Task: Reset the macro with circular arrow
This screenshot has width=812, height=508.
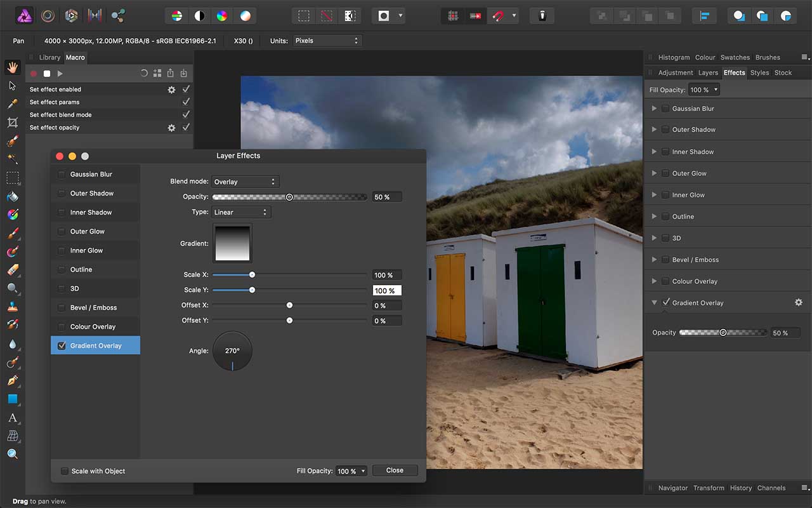Action: click(144, 74)
